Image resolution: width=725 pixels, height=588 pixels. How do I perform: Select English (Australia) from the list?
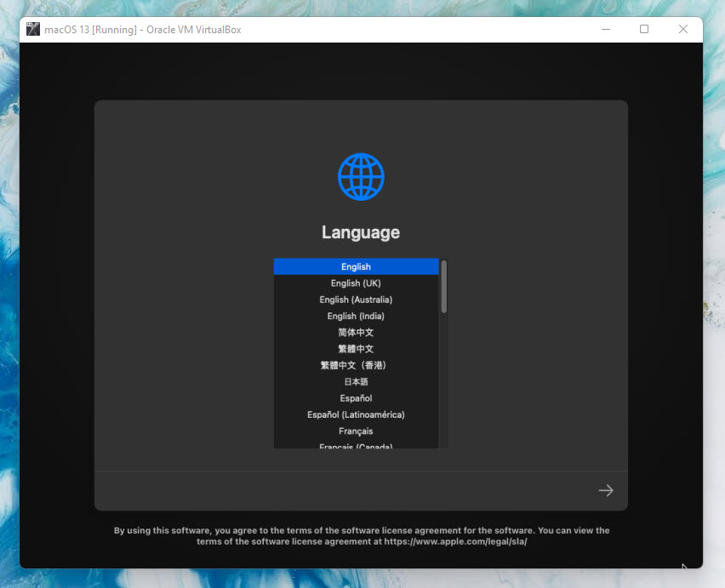click(356, 300)
